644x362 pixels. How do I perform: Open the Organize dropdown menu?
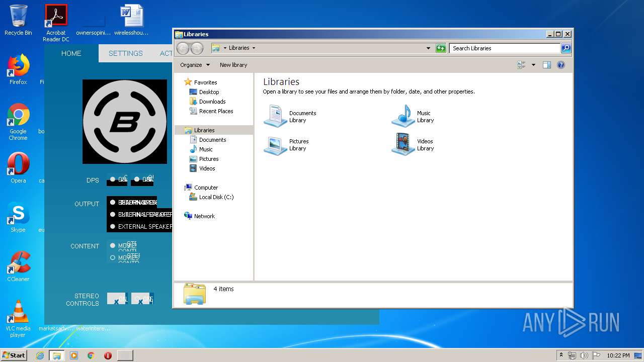coord(195,65)
